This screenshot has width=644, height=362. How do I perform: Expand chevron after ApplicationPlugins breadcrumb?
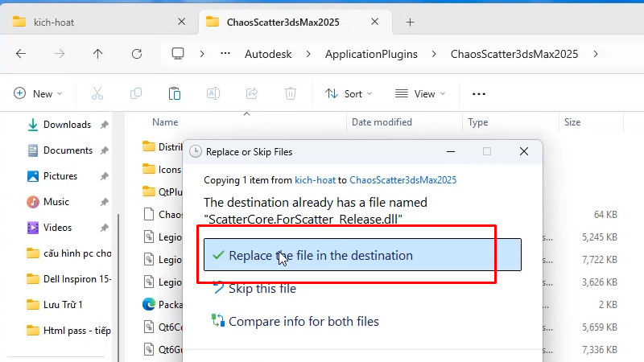coord(434,54)
